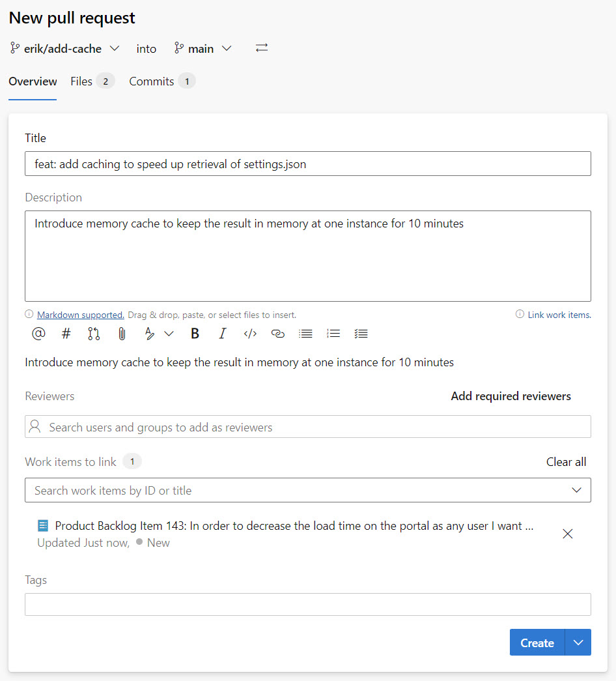Screen dimensions: 616x681
Task: Click the Product Backlog Item document icon
Action: (43, 526)
